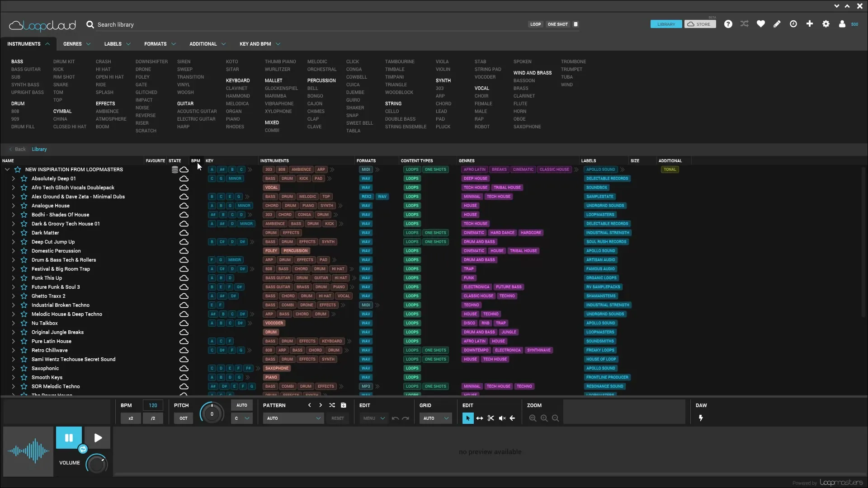
Task: Open the GENRES filter tab
Action: click(x=77, y=44)
